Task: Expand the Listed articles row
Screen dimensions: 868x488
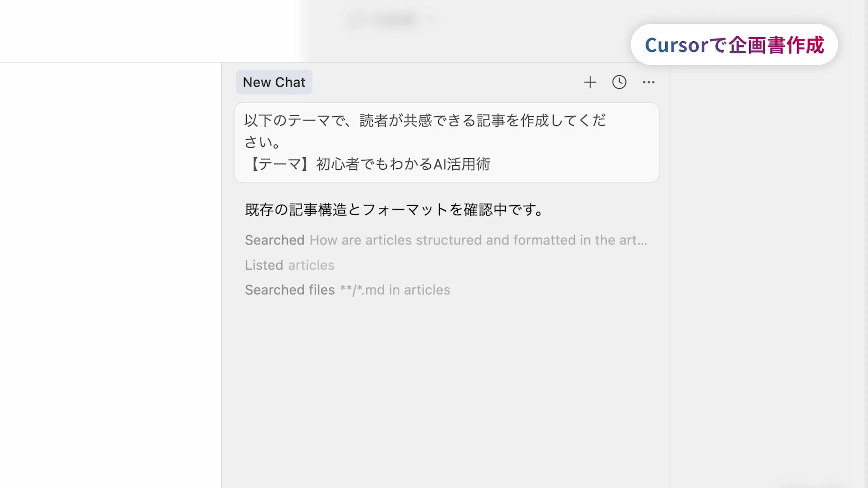Action: [x=264, y=265]
